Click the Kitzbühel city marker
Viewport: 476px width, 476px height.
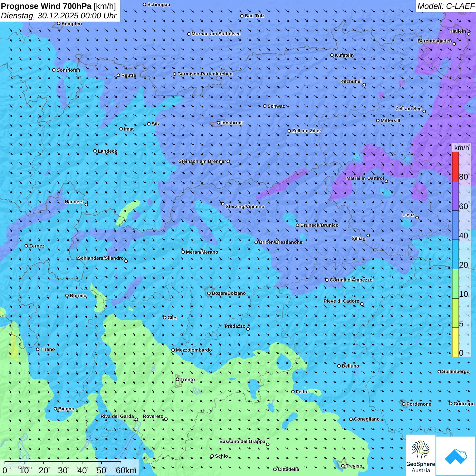[364, 85]
